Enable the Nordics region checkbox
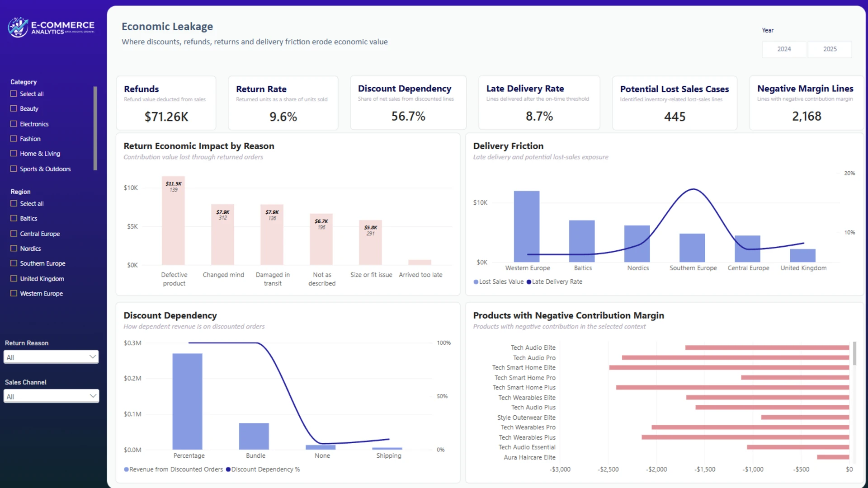The width and height of the screenshot is (868, 488). (x=14, y=249)
